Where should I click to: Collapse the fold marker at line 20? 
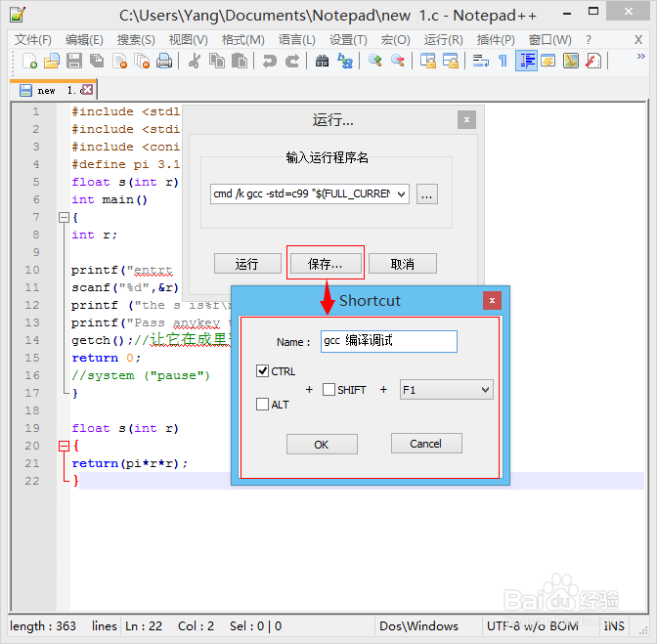point(65,446)
